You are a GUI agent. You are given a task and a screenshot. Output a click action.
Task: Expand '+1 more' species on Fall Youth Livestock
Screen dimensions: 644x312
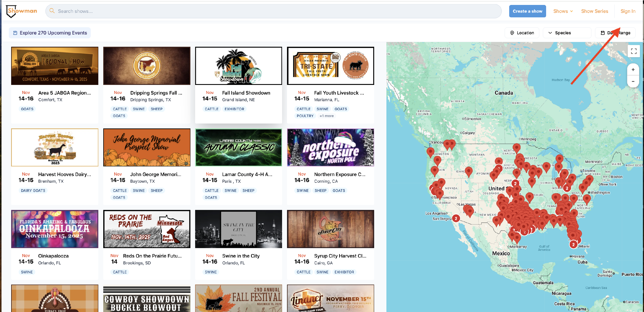pos(326,116)
